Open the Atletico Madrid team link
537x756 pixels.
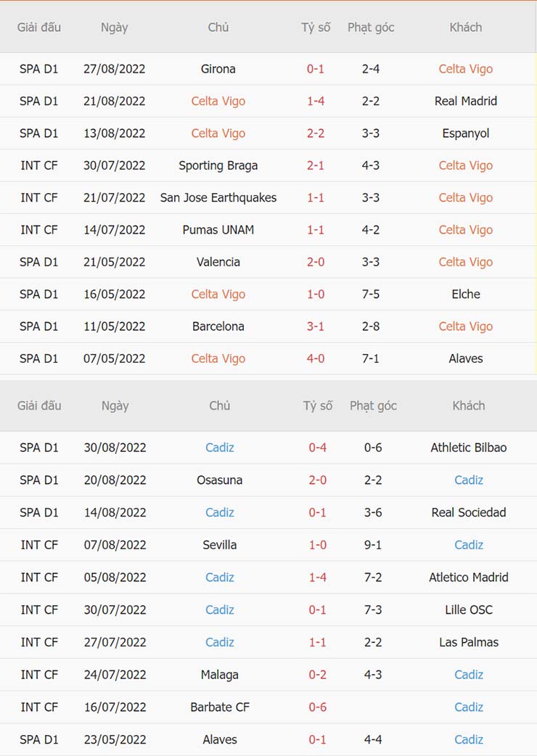point(468,578)
